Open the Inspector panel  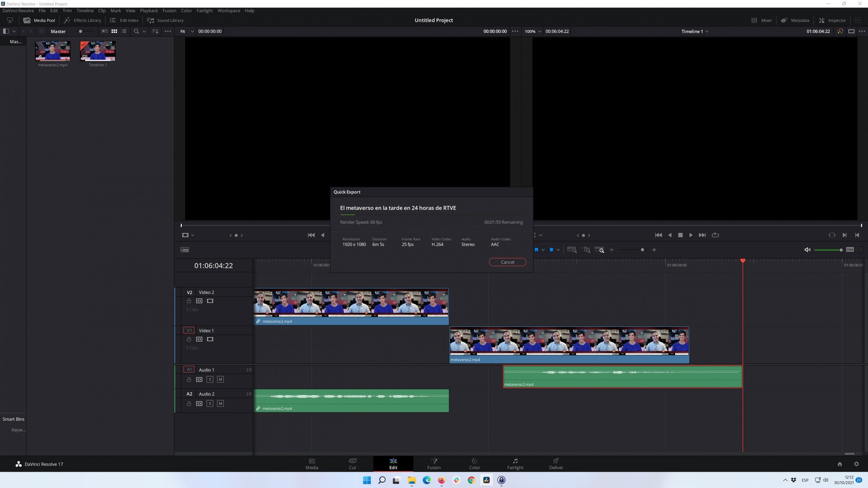(x=832, y=20)
